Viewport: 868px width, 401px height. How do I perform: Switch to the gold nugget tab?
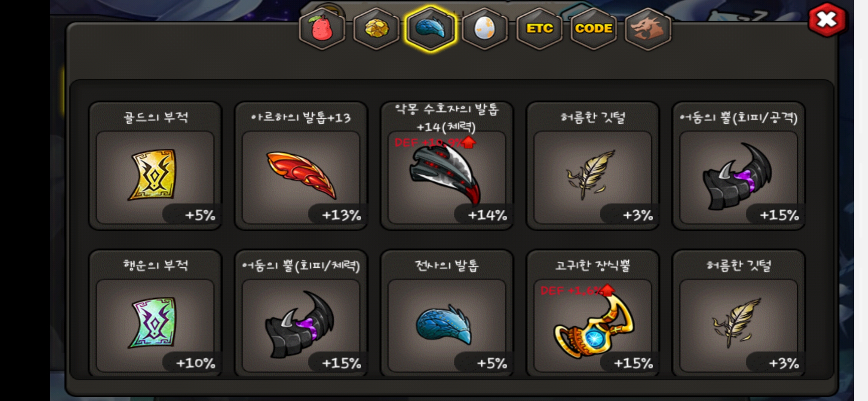point(376,29)
